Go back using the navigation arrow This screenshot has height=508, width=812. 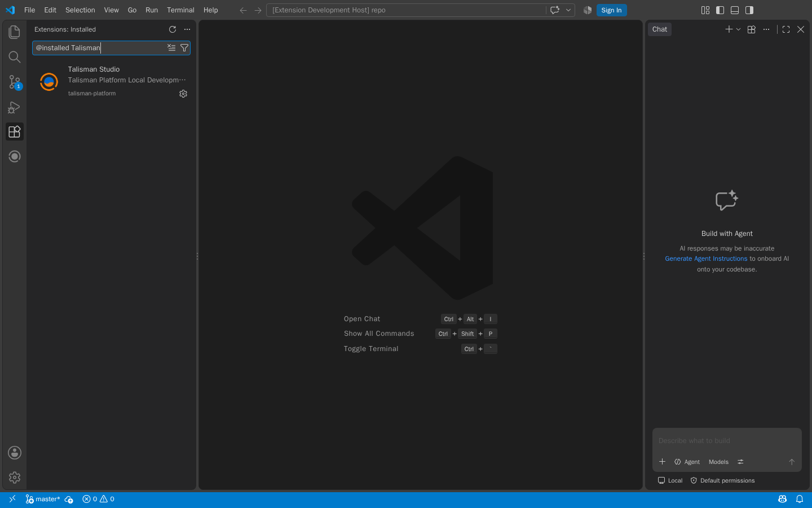coord(243,10)
